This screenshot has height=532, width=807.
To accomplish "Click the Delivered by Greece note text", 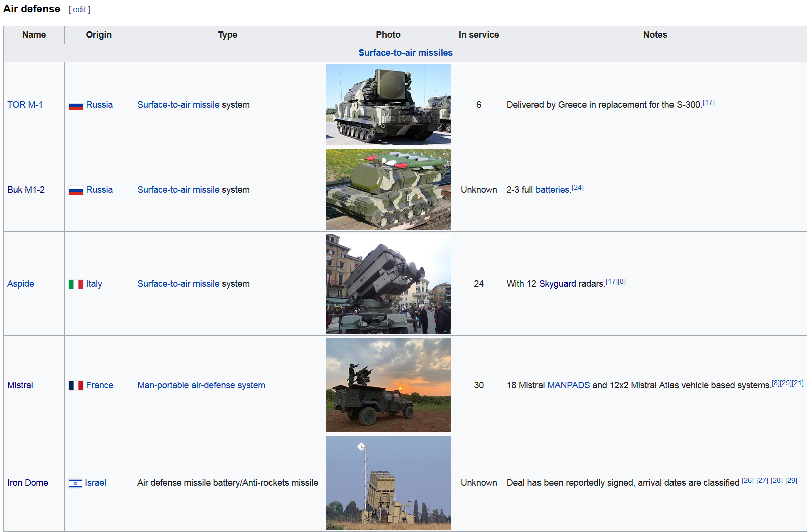I will tap(604, 105).
